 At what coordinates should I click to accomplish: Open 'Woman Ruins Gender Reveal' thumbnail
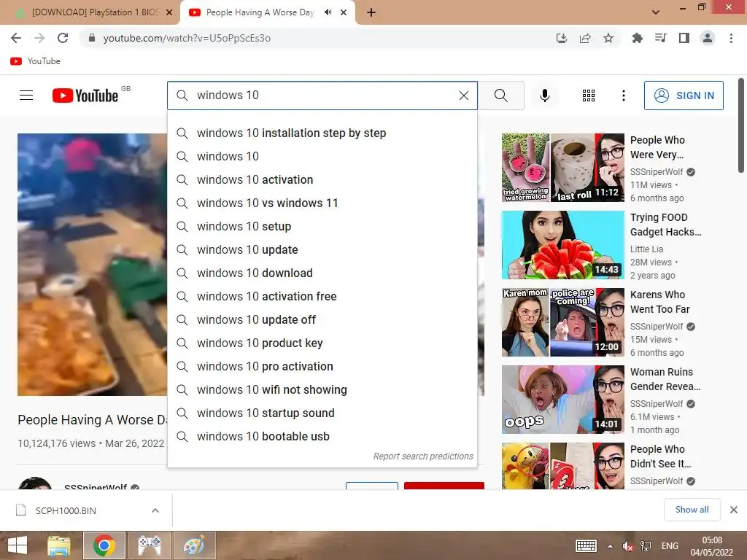pos(562,400)
